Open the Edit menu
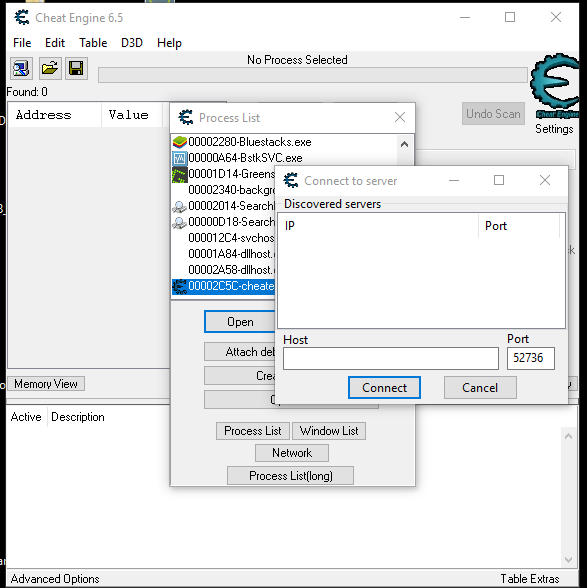The image size is (587, 588). click(55, 43)
